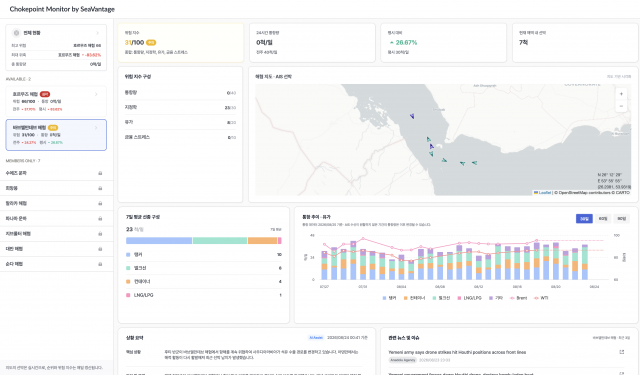Open the 바브엘만데브 해협 card chevron

point(96,128)
